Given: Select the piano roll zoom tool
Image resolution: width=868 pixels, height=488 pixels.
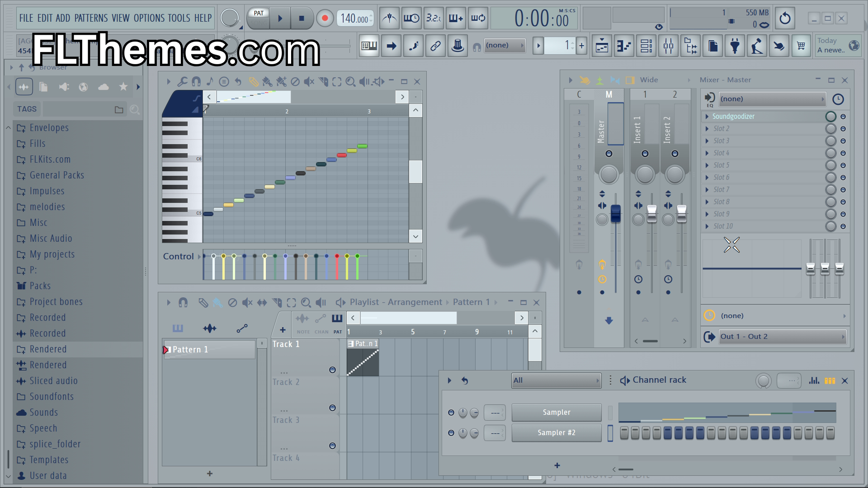Looking at the screenshot, I should point(350,82).
